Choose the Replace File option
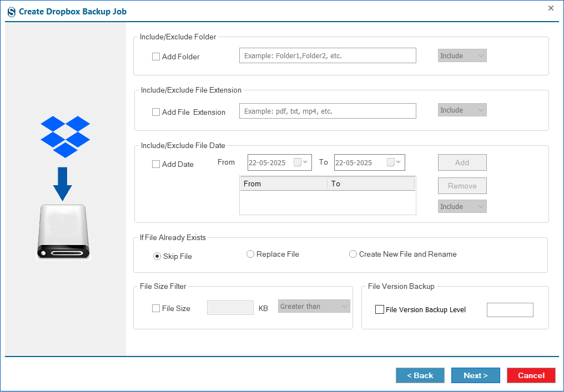Viewport: 564px width, 392px height. pos(250,254)
